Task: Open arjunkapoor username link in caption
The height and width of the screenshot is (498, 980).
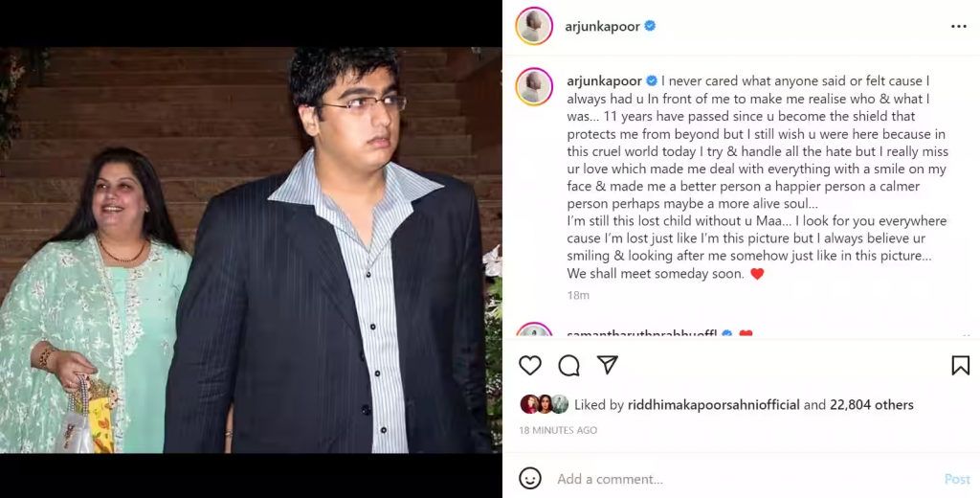Action: click(605, 81)
